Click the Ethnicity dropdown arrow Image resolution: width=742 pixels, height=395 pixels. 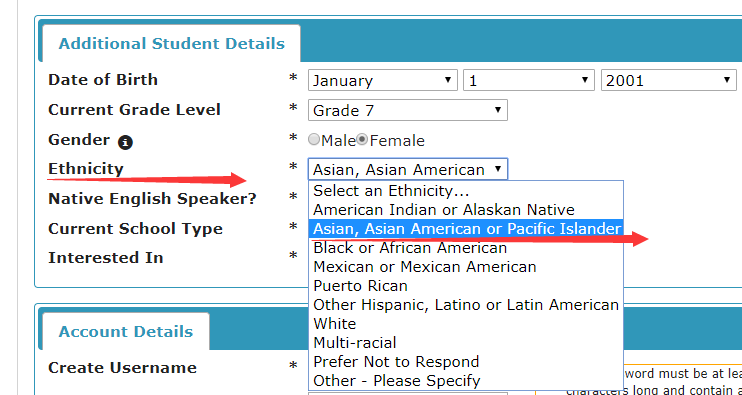(498, 169)
